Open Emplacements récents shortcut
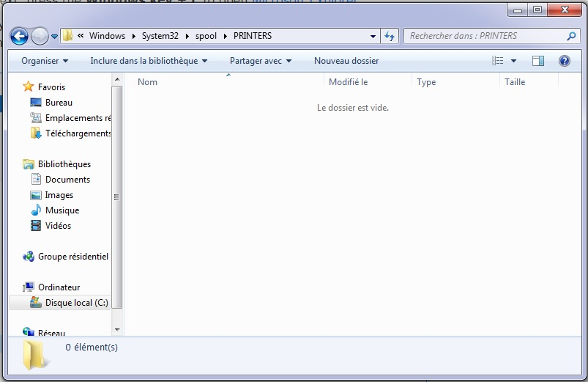 point(78,118)
